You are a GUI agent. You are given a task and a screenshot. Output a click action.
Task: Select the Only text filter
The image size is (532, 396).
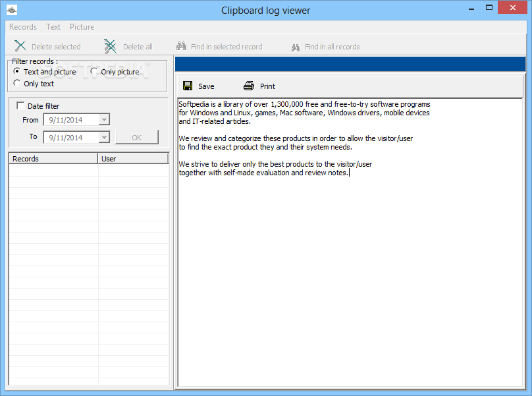click(16, 83)
